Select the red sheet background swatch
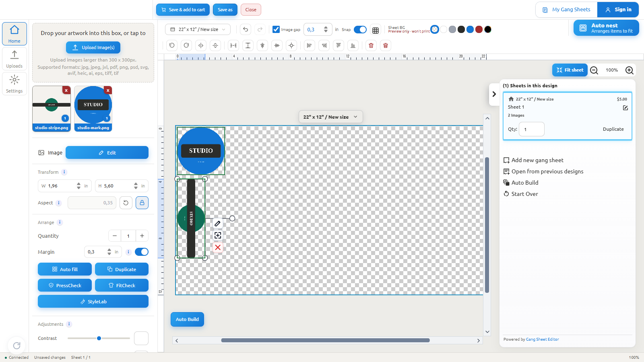The width and height of the screenshot is (644, 362). click(479, 29)
